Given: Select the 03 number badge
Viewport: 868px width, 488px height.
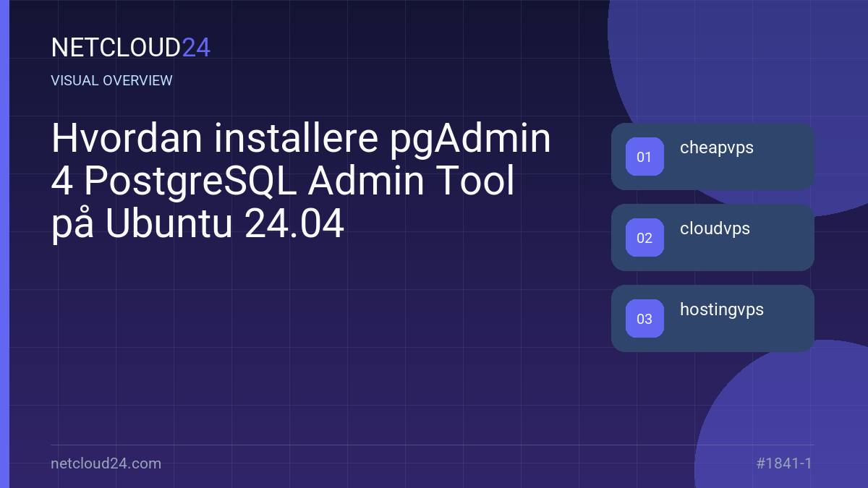Looking at the screenshot, I should pos(644,319).
